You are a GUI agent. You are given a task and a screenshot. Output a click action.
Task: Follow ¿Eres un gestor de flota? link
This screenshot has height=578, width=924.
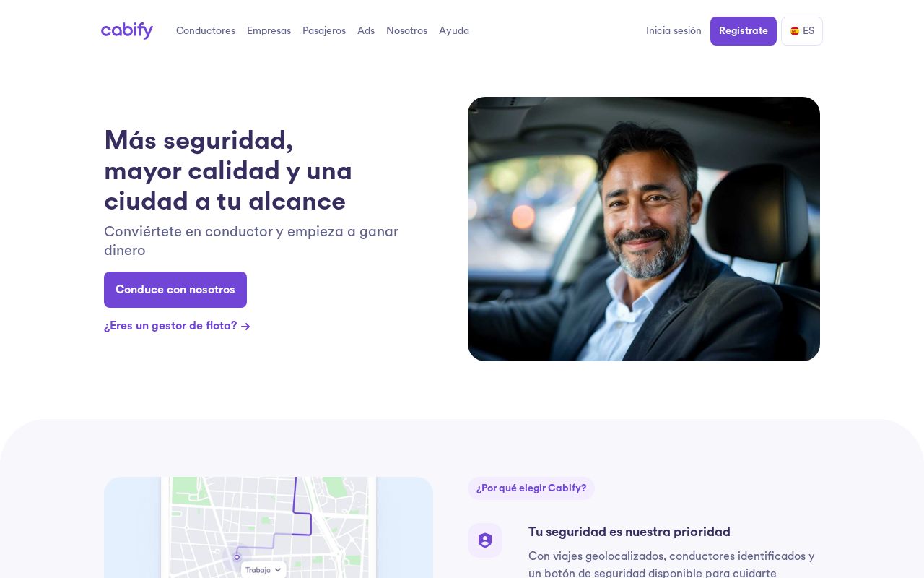tap(177, 326)
